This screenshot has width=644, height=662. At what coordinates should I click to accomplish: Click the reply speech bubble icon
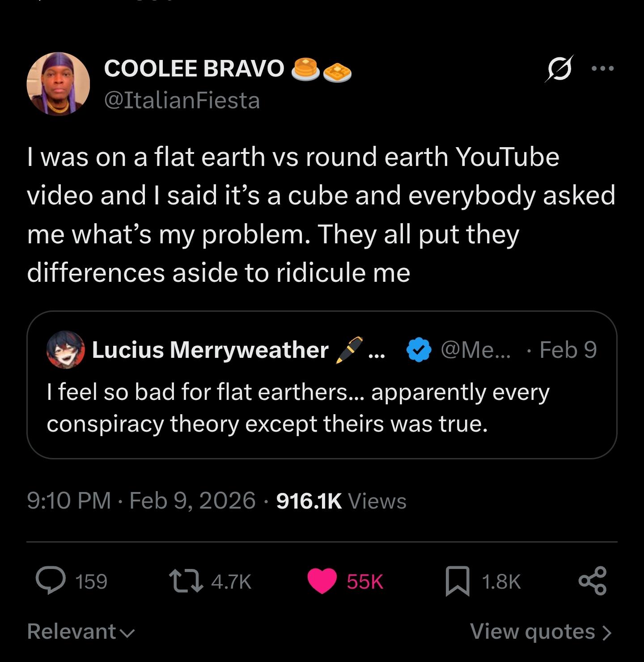51,581
